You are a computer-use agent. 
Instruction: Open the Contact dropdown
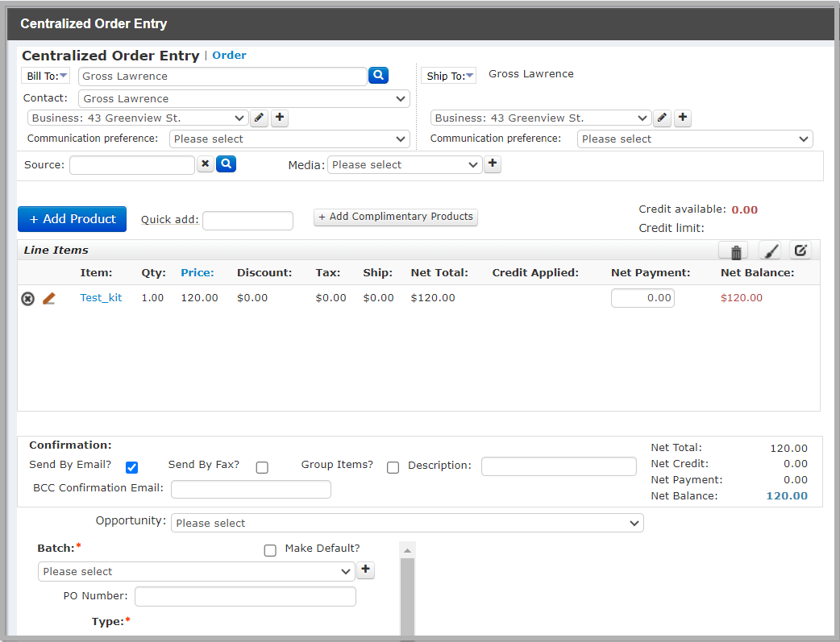coord(244,98)
